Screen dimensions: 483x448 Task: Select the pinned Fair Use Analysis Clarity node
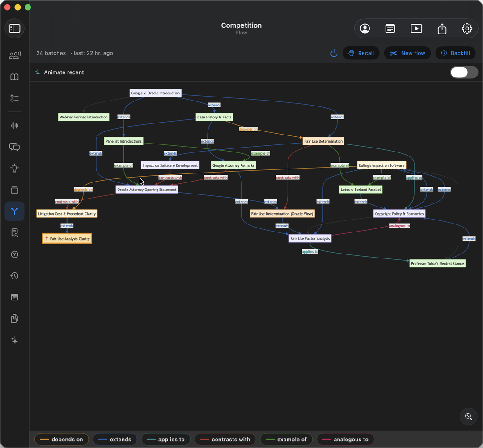67,239
